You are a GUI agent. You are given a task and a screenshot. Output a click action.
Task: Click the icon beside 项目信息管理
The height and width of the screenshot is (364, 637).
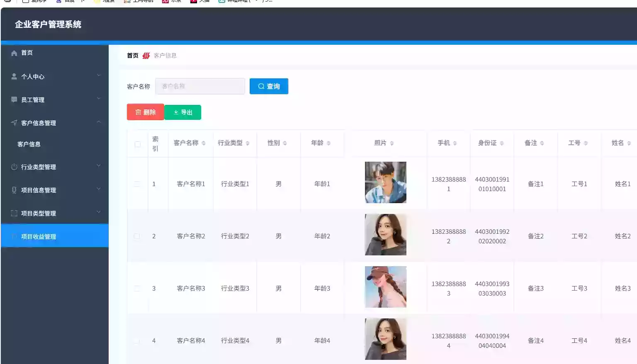coord(14,190)
